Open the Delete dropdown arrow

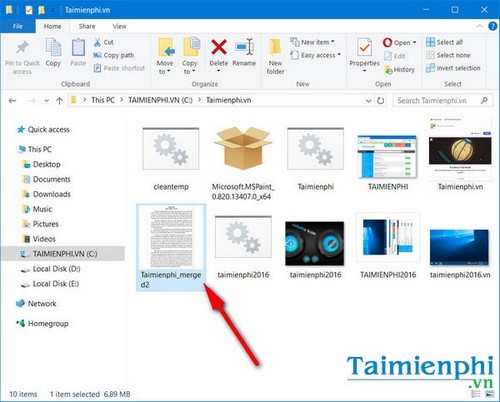coord(219,71)
